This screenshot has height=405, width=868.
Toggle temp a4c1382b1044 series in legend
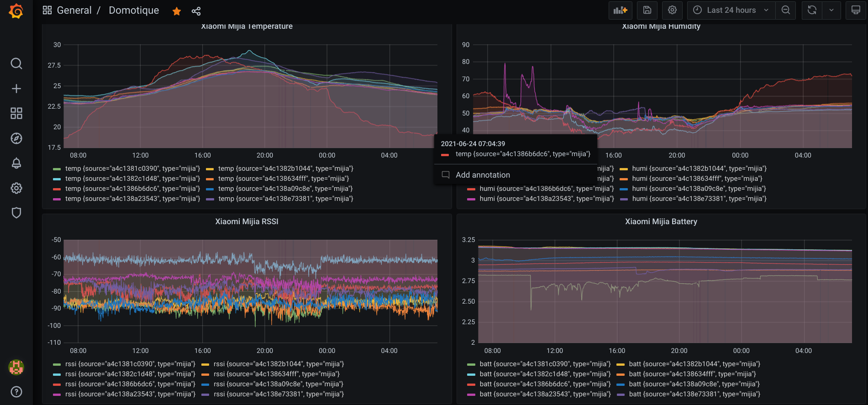tap(286, 168)
